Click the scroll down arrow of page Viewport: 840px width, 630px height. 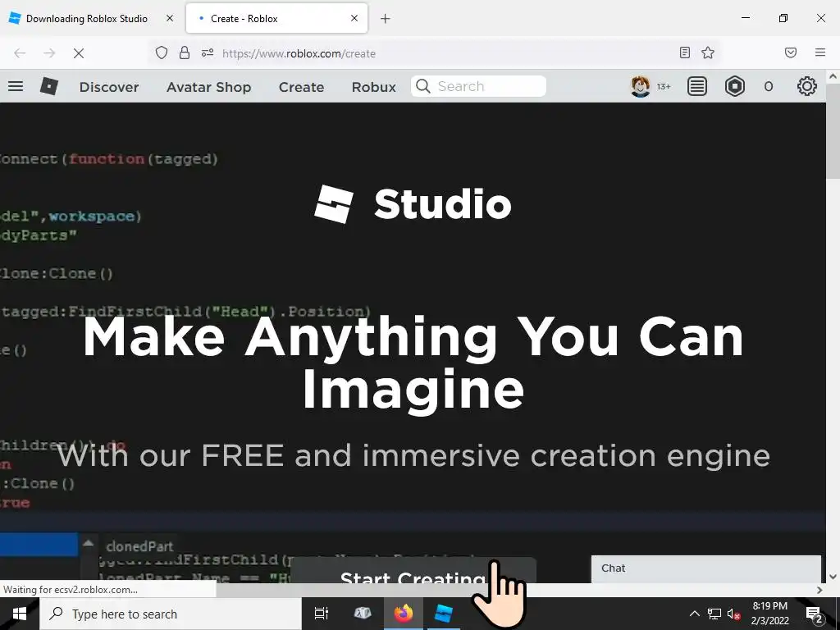pyautogui.click(x=833, y=577)
